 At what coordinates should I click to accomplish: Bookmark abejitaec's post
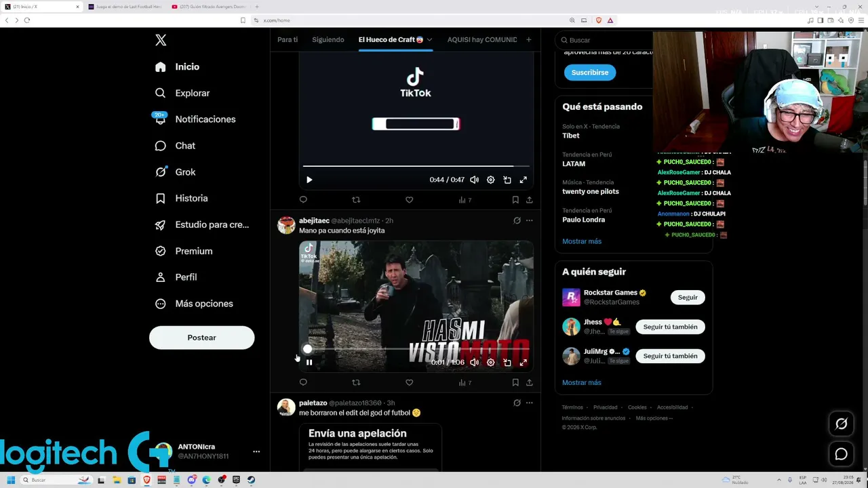click(515, 383)
